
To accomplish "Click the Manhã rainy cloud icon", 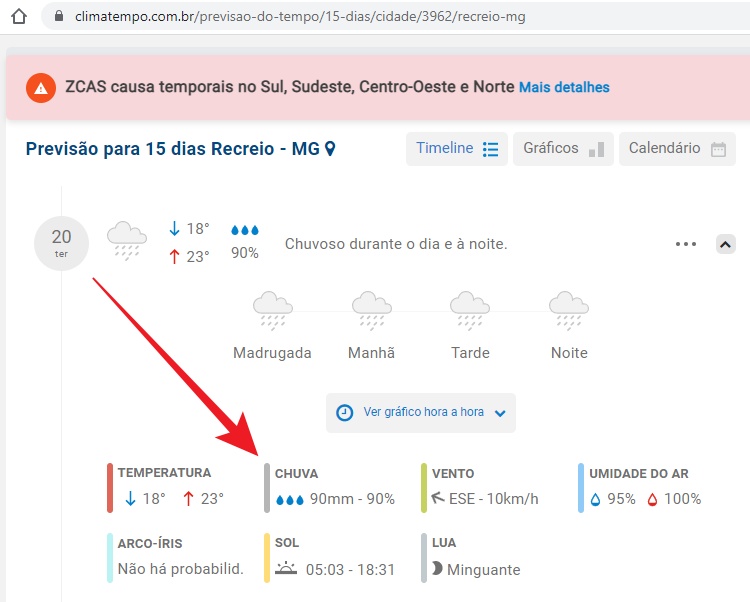I will coord(371,310).
